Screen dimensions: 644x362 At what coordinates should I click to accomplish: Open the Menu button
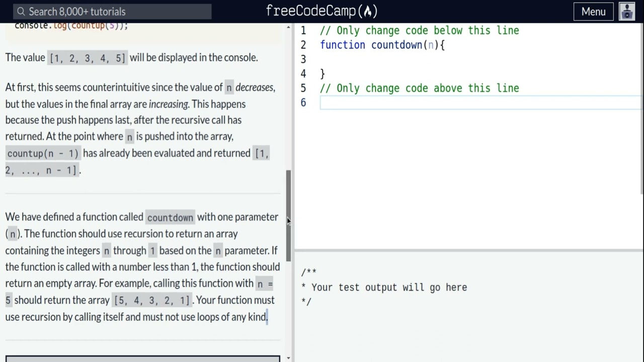point(594,12)
